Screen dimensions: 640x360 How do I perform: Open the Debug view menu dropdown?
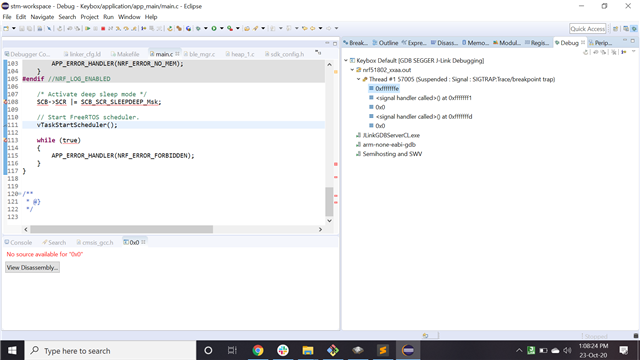coord(633,52)
